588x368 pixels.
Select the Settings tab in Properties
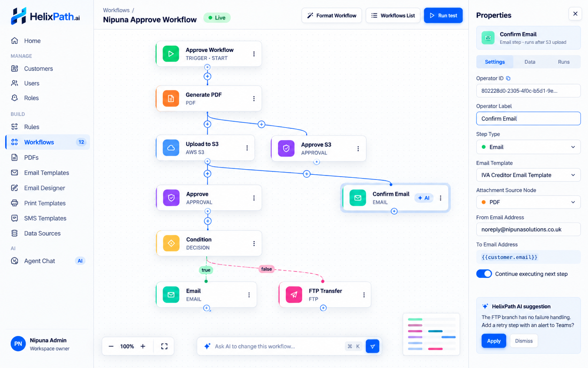(495, 62)
